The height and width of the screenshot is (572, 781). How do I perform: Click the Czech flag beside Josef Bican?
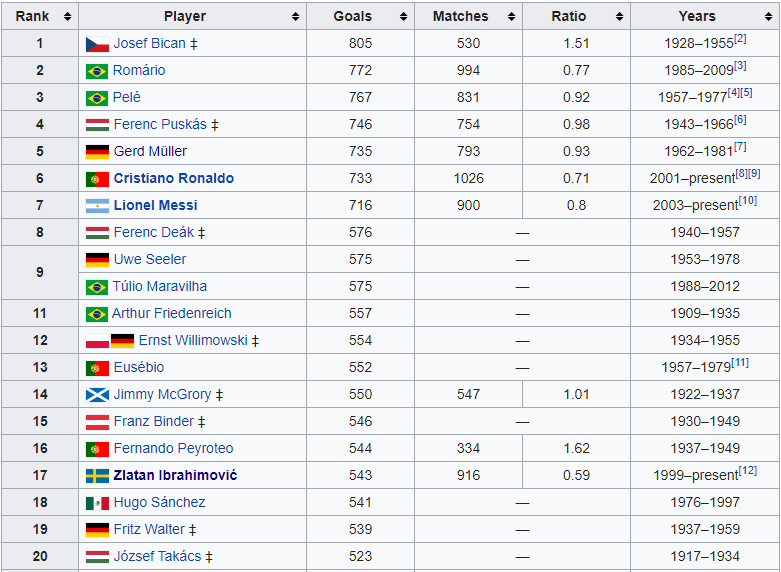pos(97,44)
